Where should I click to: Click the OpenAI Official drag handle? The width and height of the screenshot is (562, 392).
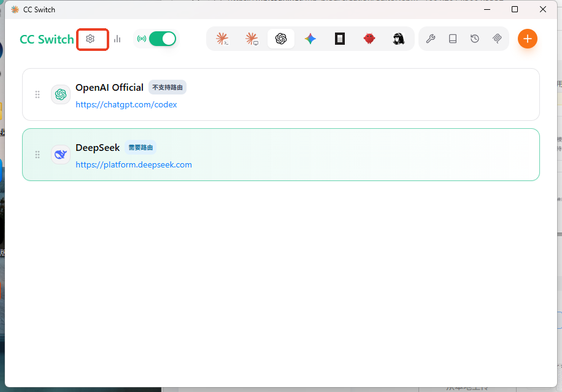point(37,94)
